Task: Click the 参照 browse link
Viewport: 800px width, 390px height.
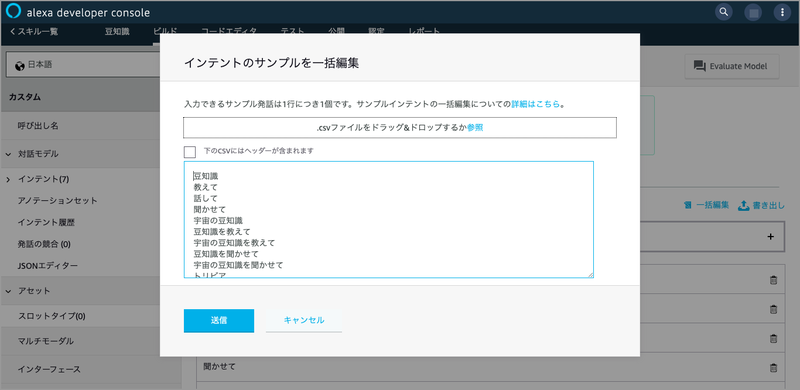Action: 475,128
